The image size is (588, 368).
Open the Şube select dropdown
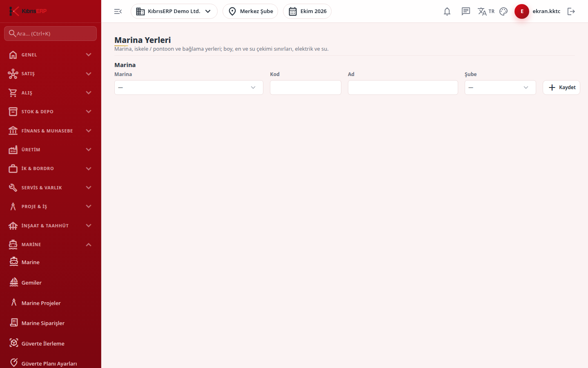tap(500, 88)
